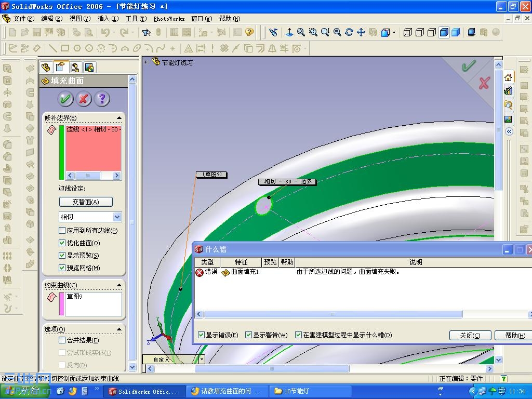
Task: Open 视图 menu
Action: (x=79, y=19)
